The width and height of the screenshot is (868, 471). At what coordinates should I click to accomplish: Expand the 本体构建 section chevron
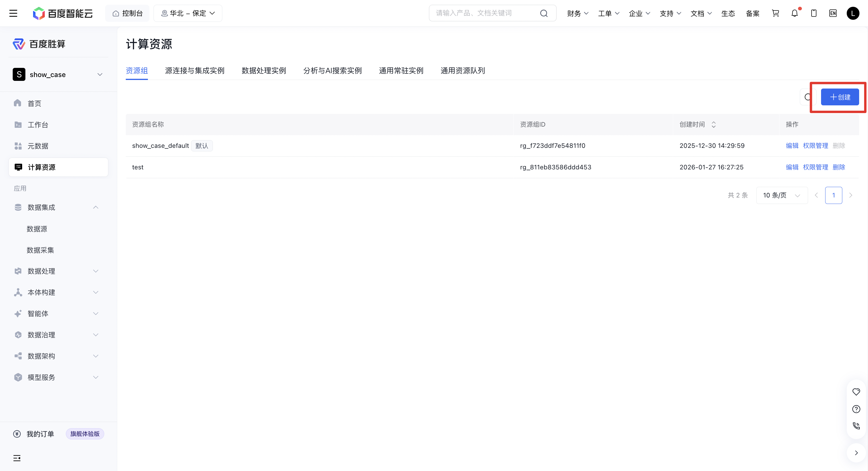pyautogui.click(x=96, y=292)
